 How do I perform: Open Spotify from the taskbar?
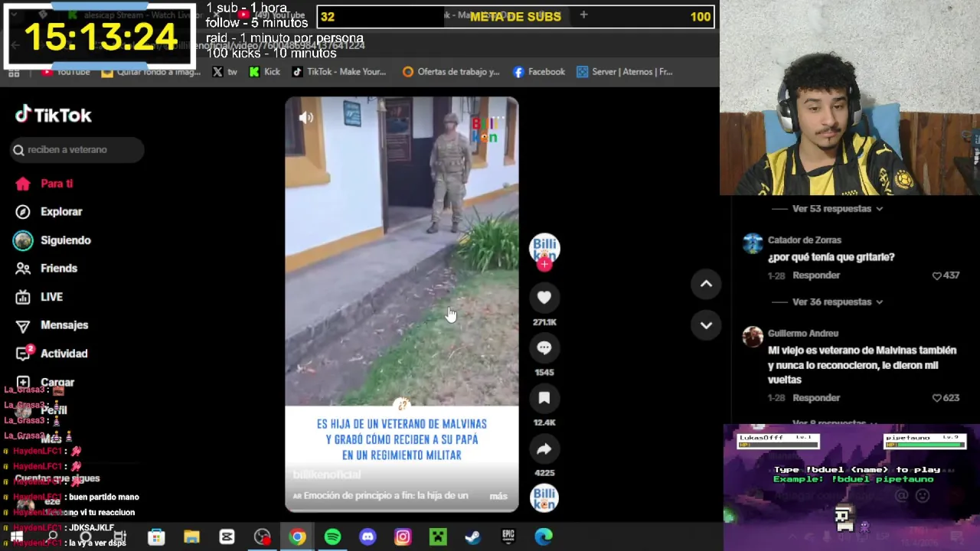[332, 537]
